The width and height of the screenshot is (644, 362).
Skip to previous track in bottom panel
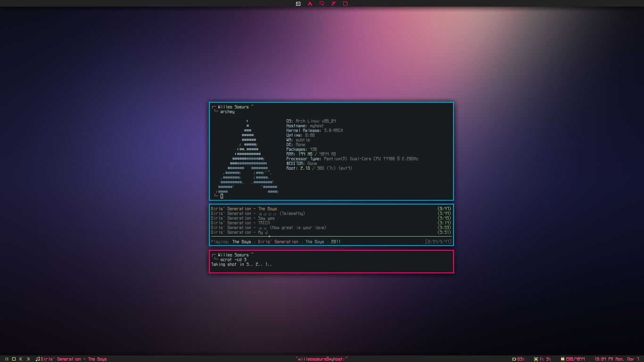(x=21, y=359)
